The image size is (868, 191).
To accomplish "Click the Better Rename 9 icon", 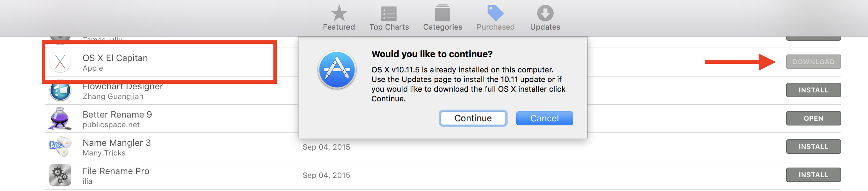I will (60, 119).
